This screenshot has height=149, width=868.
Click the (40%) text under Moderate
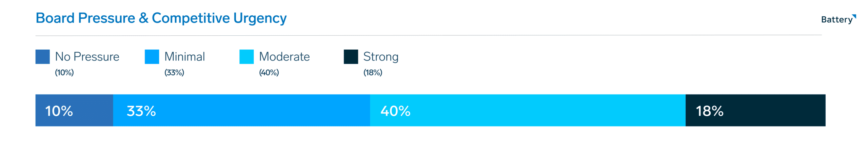[x=269, y=72]
